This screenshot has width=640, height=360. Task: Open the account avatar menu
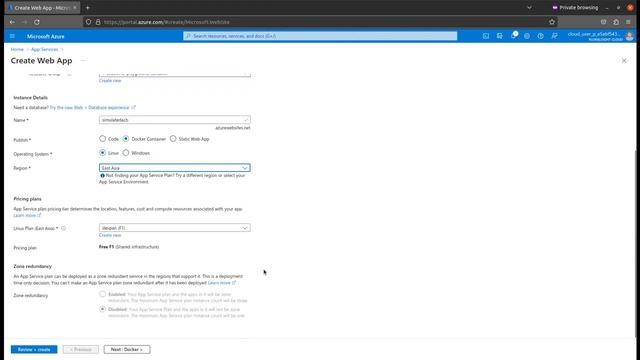click(x=629, y=36)
